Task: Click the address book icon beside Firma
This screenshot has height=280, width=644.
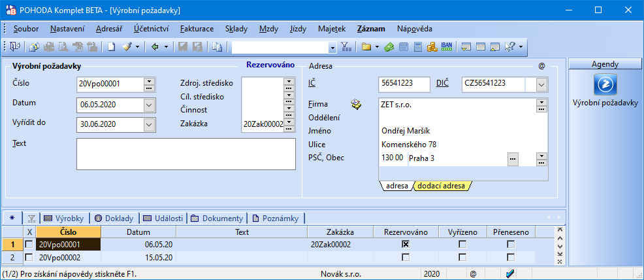Action: 357,105
